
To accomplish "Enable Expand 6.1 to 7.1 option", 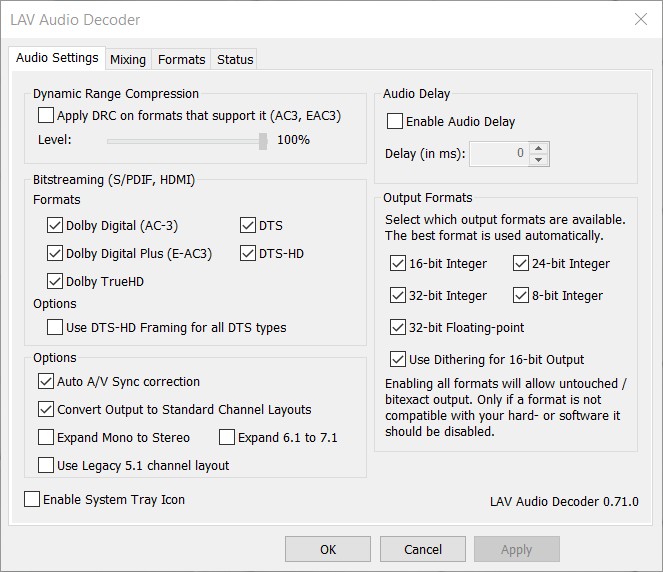I will click(227, 438).
